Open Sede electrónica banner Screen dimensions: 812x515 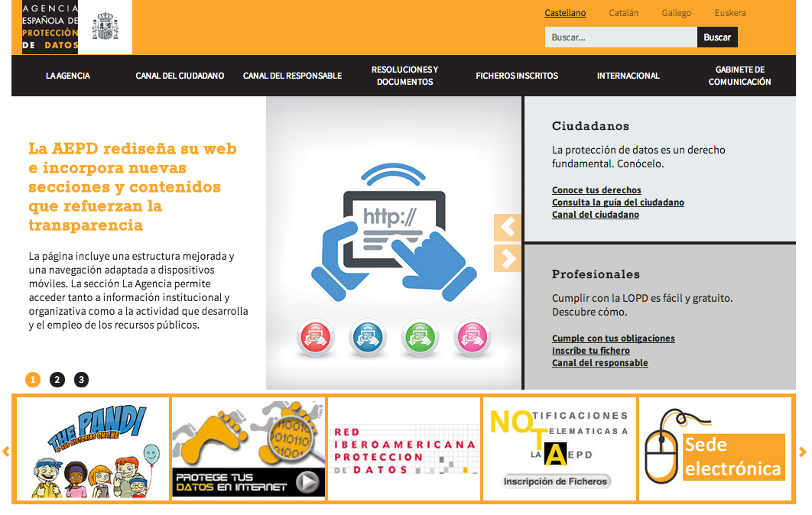click(x=715, y=449)
